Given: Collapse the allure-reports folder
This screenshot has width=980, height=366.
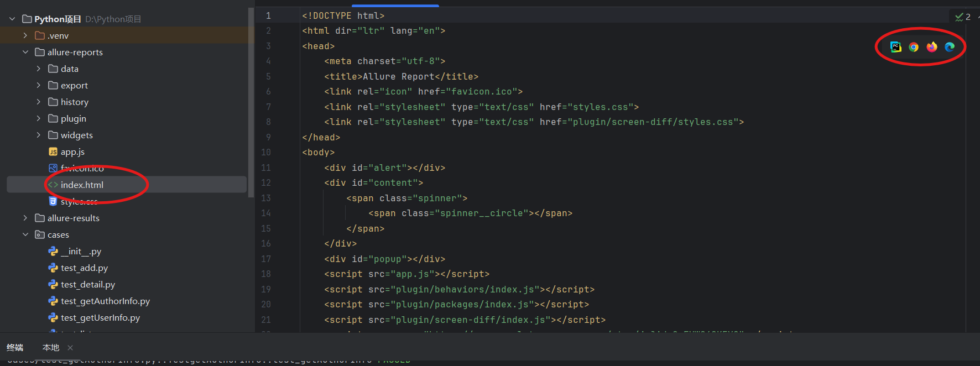Looking at the screenshot, I should [25, 52].
